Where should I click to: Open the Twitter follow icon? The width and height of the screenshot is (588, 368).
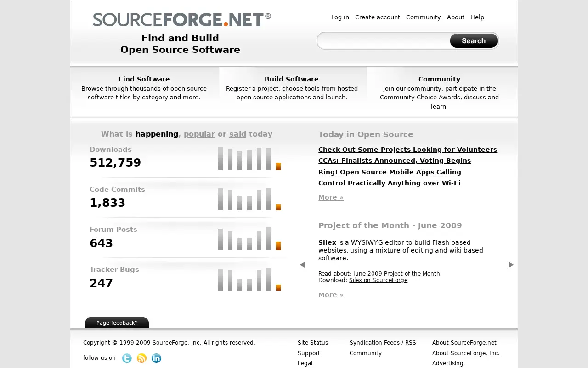[x=127, y=358]
